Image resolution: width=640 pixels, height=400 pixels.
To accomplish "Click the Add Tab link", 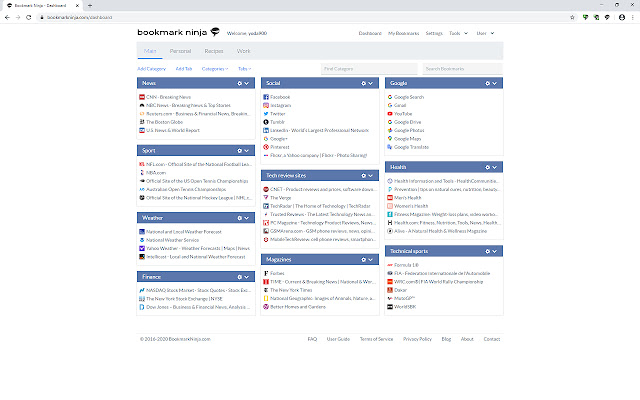I will coord(184,69).
